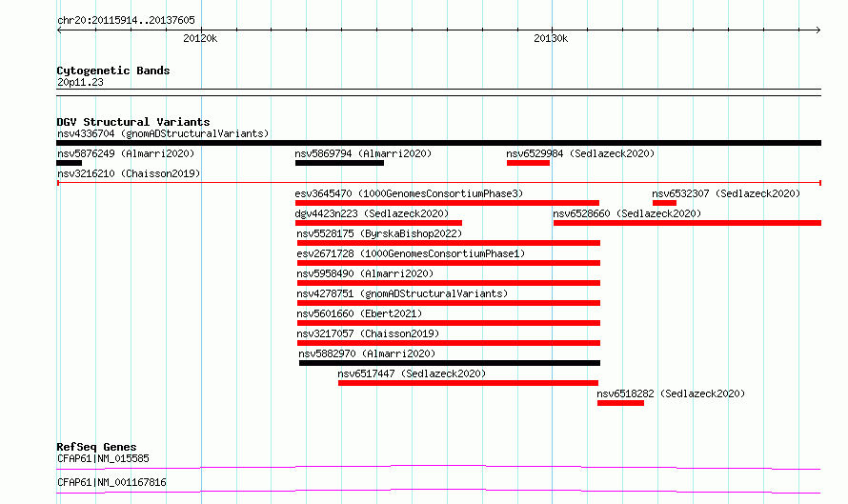
Task: Click the black bar under nsv5882970
Action: [x=450, y=363]
